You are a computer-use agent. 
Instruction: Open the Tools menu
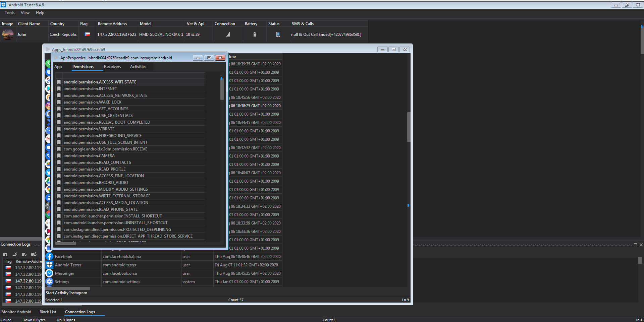click(9, 13)
